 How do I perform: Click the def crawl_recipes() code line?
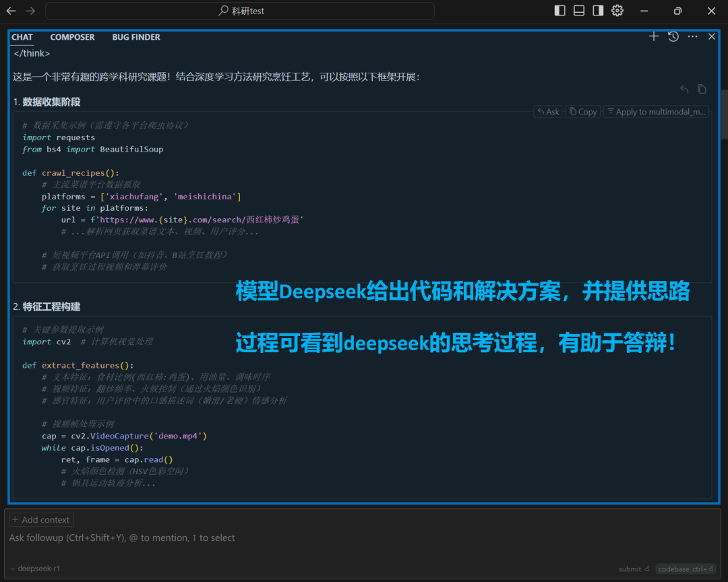click(x=71, y=173)
